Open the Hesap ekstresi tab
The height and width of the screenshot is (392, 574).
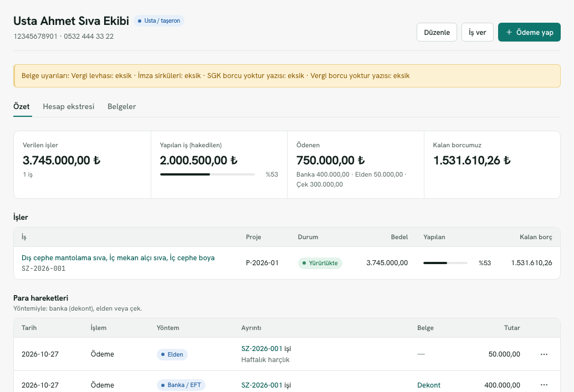(x=69, y=106)
